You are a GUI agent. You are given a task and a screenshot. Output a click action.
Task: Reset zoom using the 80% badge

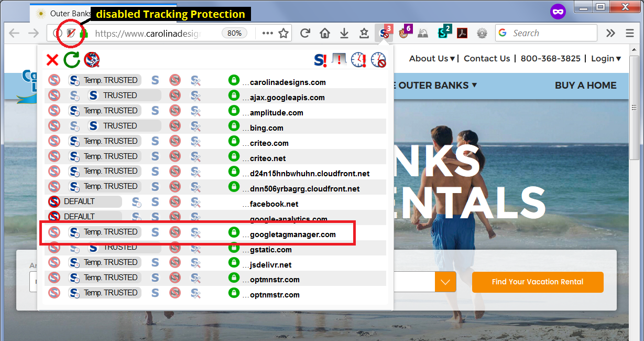tap(234, 33)
